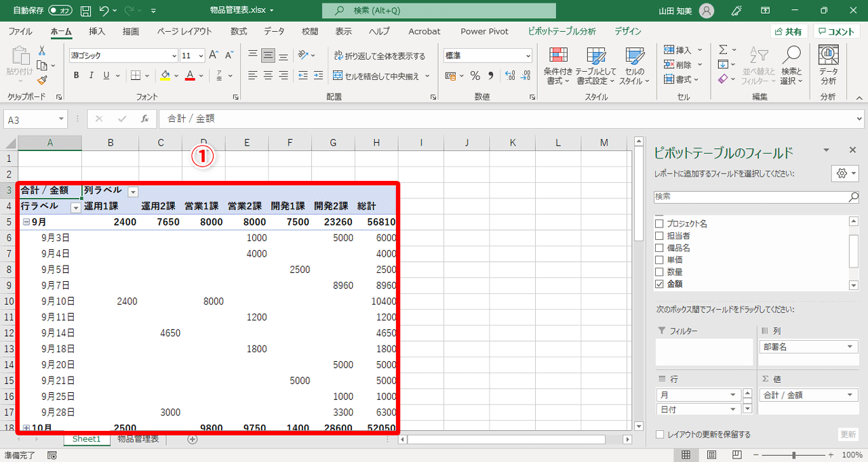
Task: Apply percent style to cells
Action: [475, 75]
